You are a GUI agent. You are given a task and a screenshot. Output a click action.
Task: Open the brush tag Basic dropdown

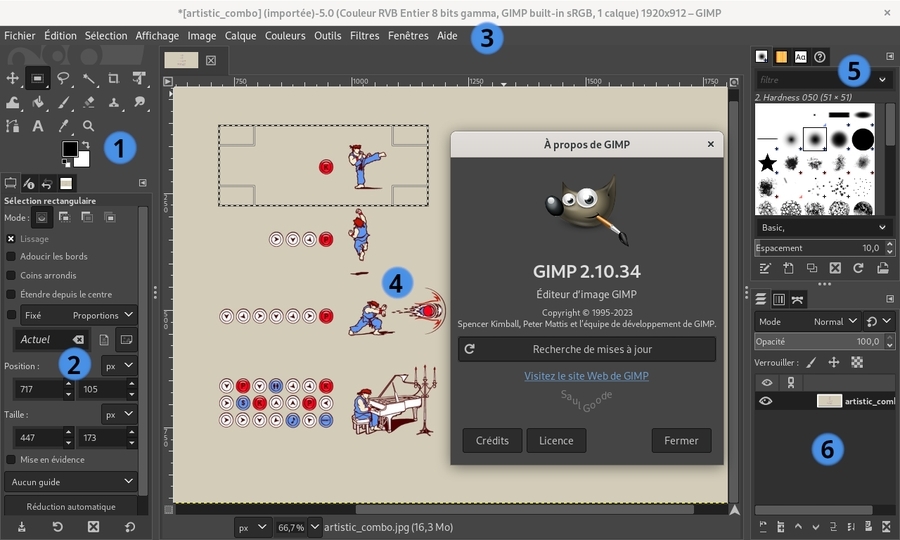point(824,228)
